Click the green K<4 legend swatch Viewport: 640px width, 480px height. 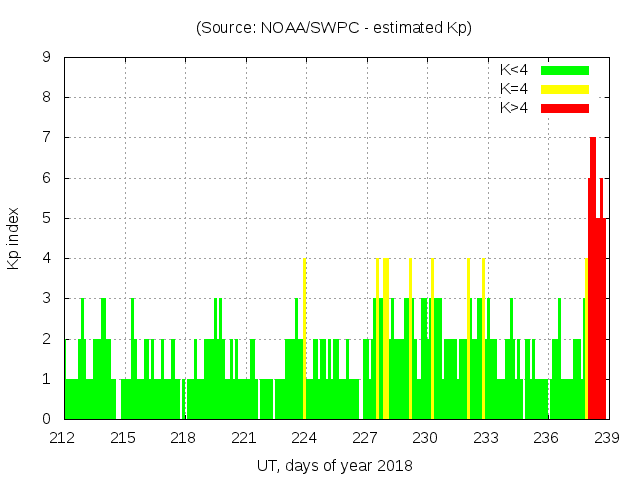[x=565, y=70]
